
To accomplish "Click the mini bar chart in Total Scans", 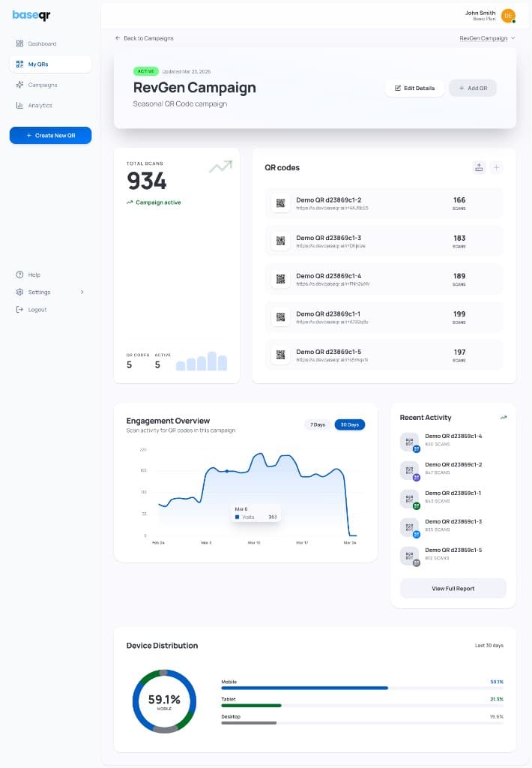I will click(x=202, y=361).
